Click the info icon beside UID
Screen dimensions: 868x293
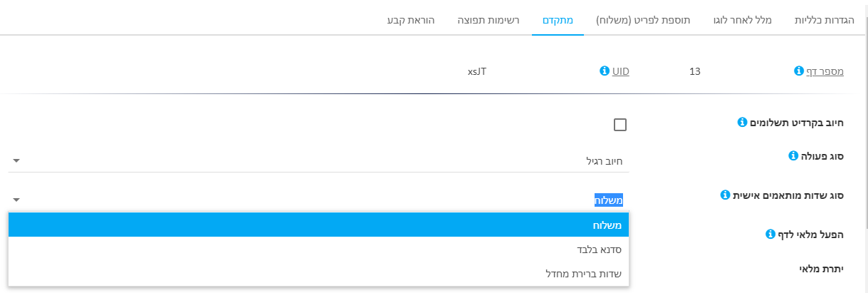[605, 71]
